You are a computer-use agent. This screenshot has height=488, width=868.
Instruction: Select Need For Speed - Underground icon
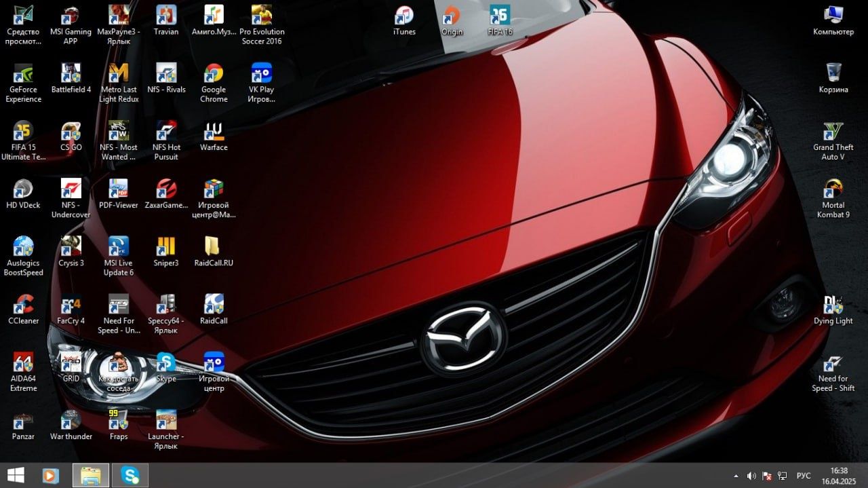(x=119, y=314)
